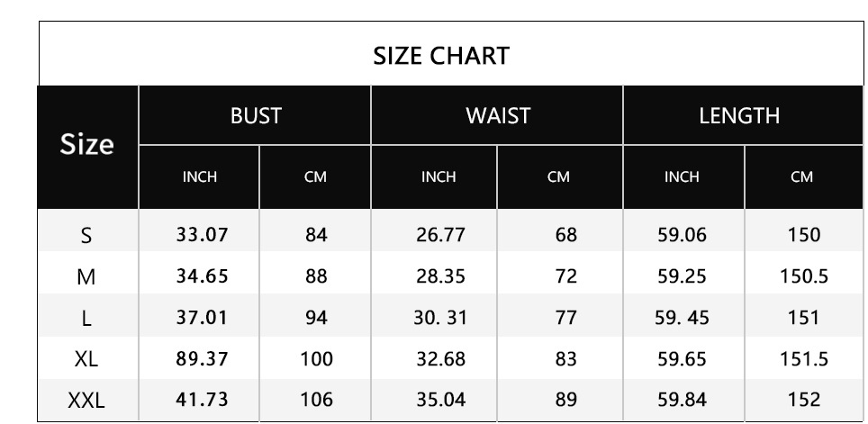Select the INCH subheader under BUST

click(200, 177)
